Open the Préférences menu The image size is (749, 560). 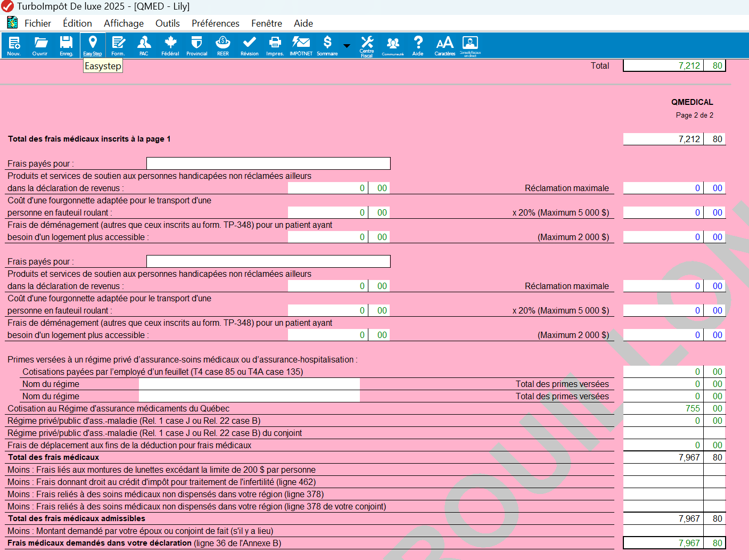pyautogui.click(x=216, y=23)
